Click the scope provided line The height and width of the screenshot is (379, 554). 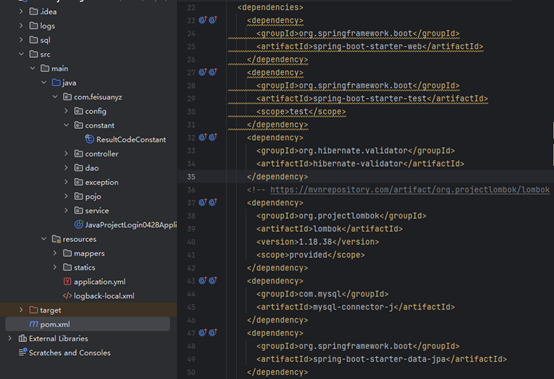point(311,255)
